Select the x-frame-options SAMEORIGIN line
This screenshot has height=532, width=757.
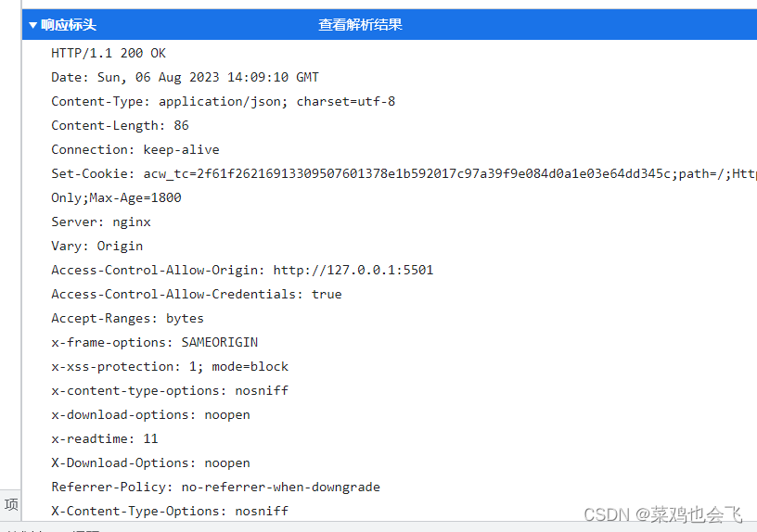click(x=155, y=342)
